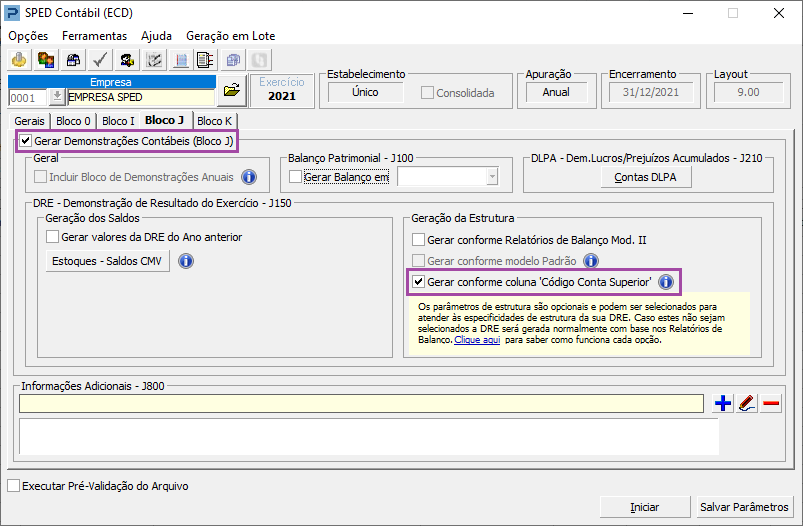
Task: Uncheck Gerar conforme coluna 'Código Conta Superior'
Action: 418,282
